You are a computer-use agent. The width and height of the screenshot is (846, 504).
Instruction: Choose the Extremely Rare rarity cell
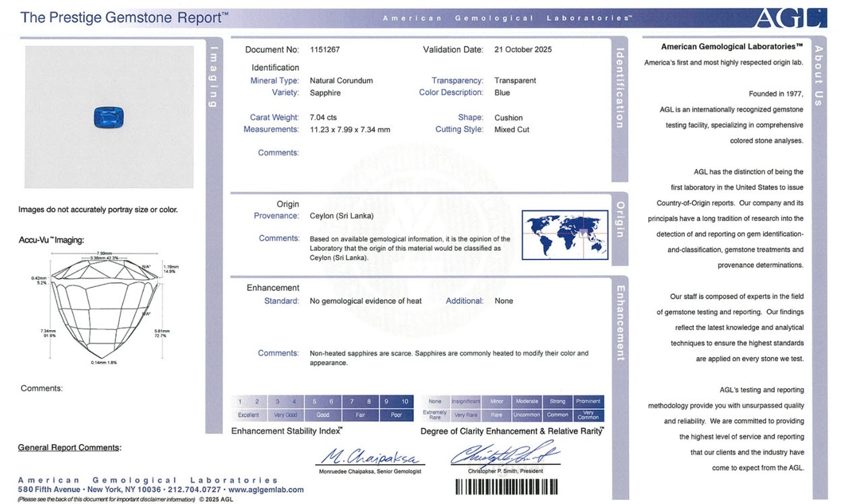[435, 415]
